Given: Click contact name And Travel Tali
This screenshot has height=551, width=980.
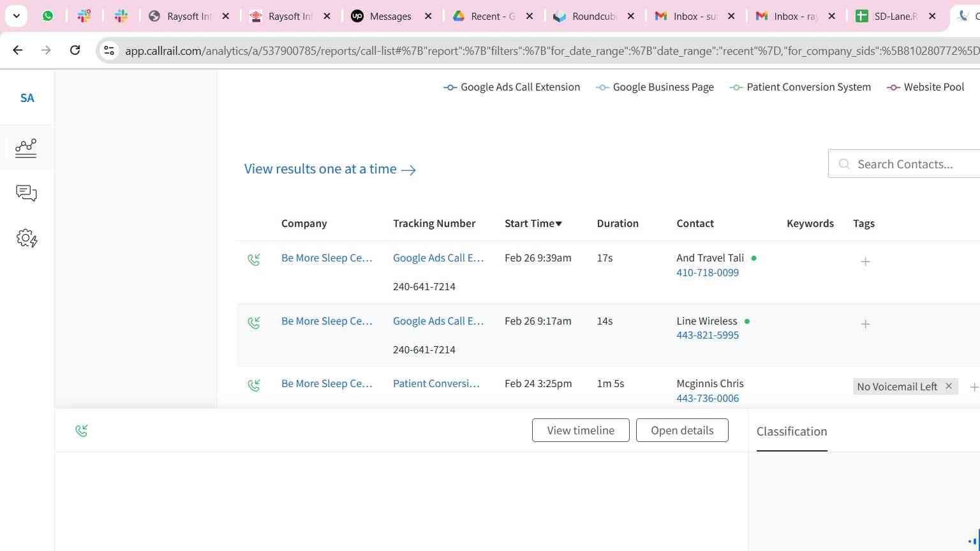Looking at the screenshot, I should [710, 258].
